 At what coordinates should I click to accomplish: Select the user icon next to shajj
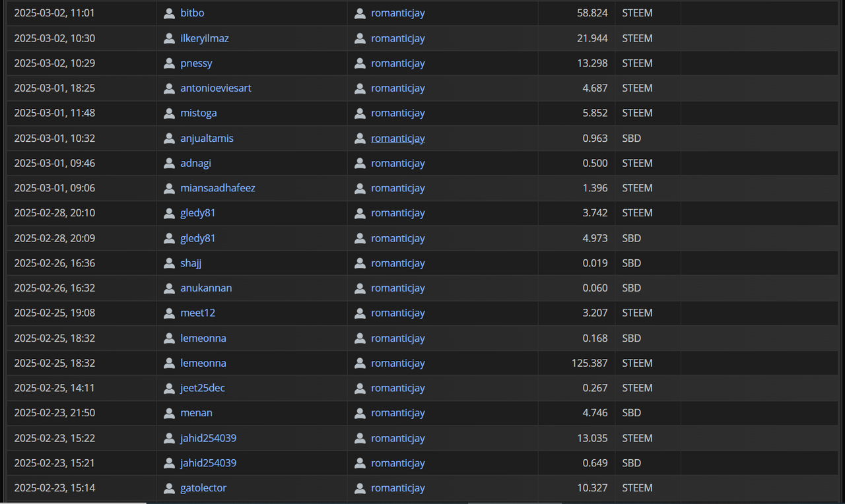tap(169, 263)
